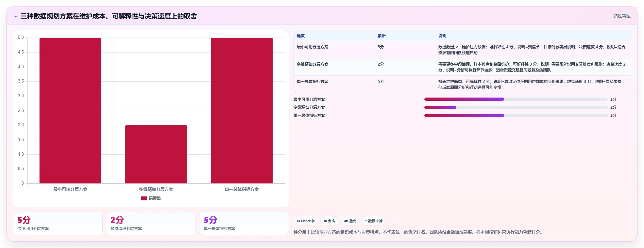
Task: Click the 表格 chip
Action: pos(329,221)
